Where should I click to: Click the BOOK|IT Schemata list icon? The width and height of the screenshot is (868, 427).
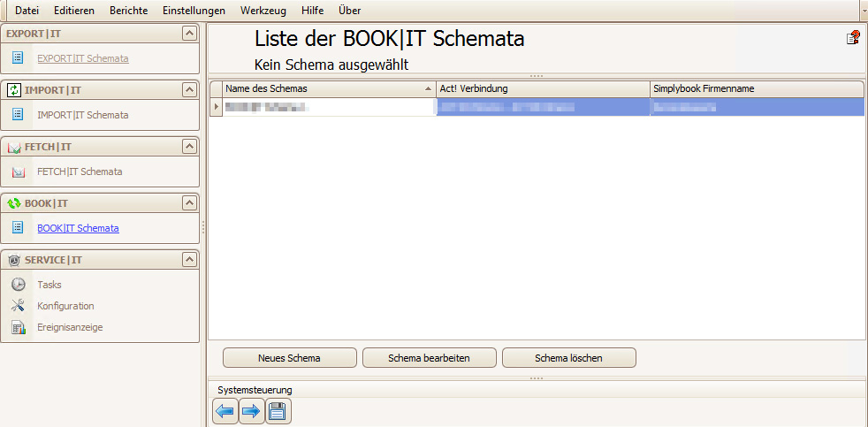tap(18, 227)
